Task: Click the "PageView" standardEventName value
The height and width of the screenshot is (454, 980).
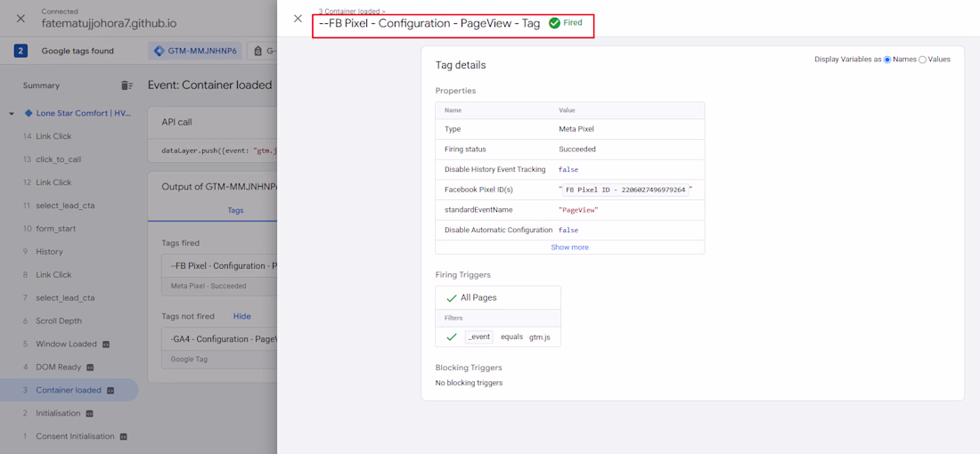Action: pos(579,210)
